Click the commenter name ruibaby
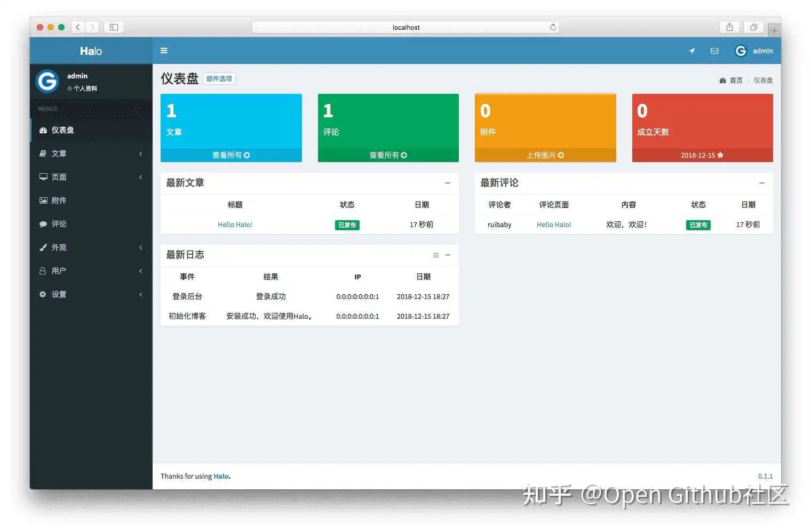811x532 pixels. (499, 225)
